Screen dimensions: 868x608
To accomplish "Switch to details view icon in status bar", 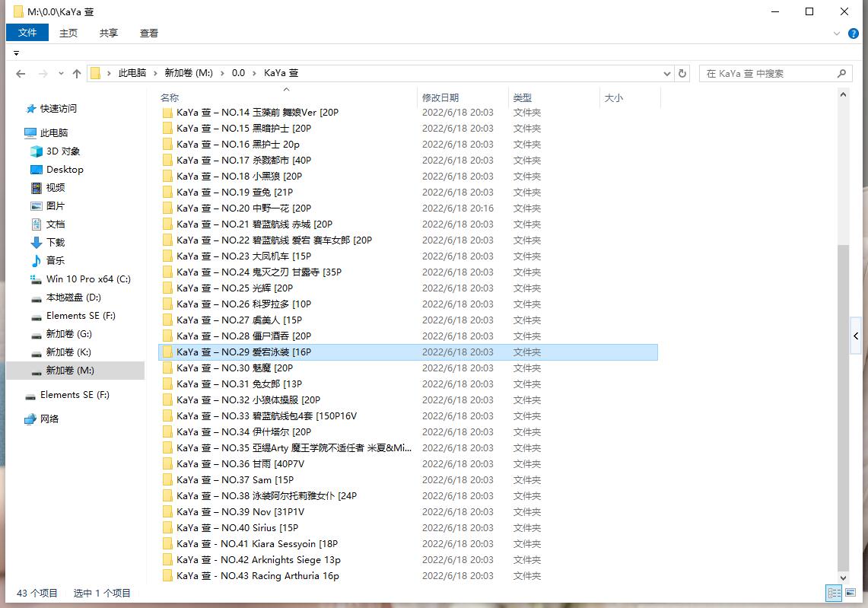I will (834, 593).
